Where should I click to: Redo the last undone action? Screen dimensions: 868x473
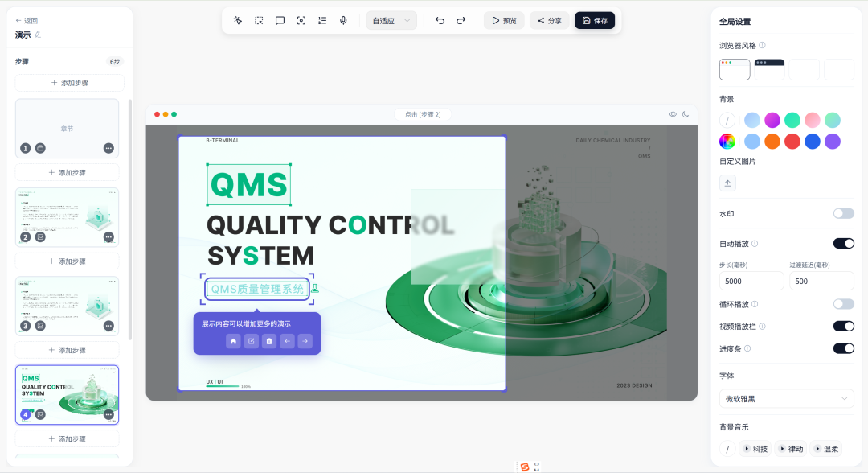click(x=461, y=20)
